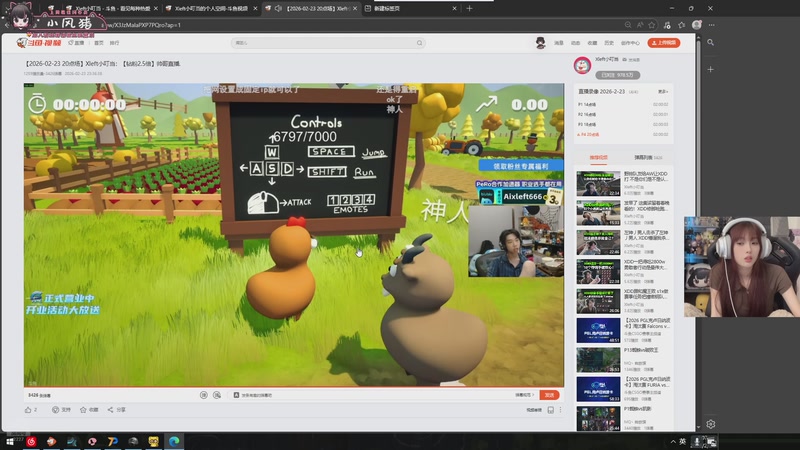Open a new browser tab with plus button
Screen dimensions: 800x450
pyautogui.click(x=469, y=8)
